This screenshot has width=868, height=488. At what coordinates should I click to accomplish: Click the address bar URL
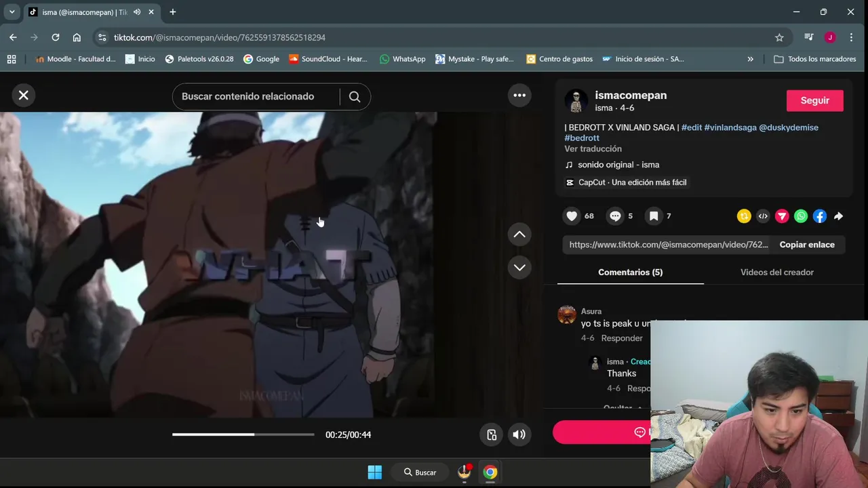click(220, 37)
